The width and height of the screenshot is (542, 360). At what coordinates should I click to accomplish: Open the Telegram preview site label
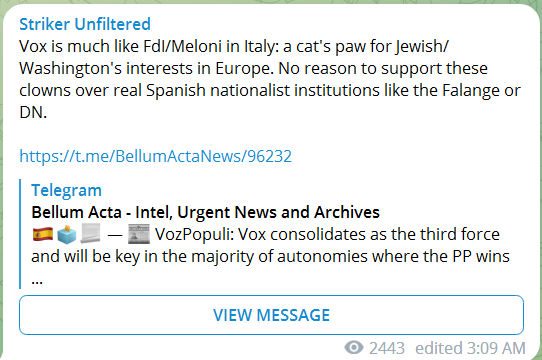pos(66,190)
